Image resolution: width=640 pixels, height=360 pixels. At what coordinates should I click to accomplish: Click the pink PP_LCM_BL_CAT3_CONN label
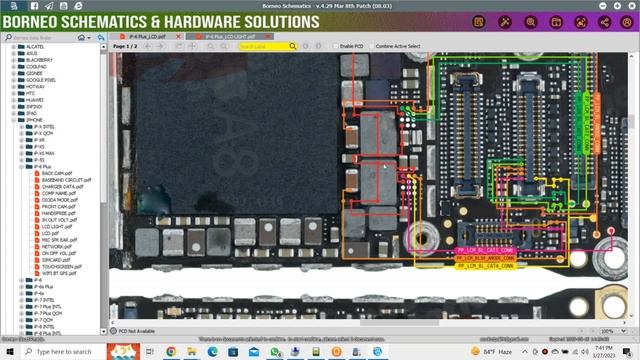click(x=485, y=250)
